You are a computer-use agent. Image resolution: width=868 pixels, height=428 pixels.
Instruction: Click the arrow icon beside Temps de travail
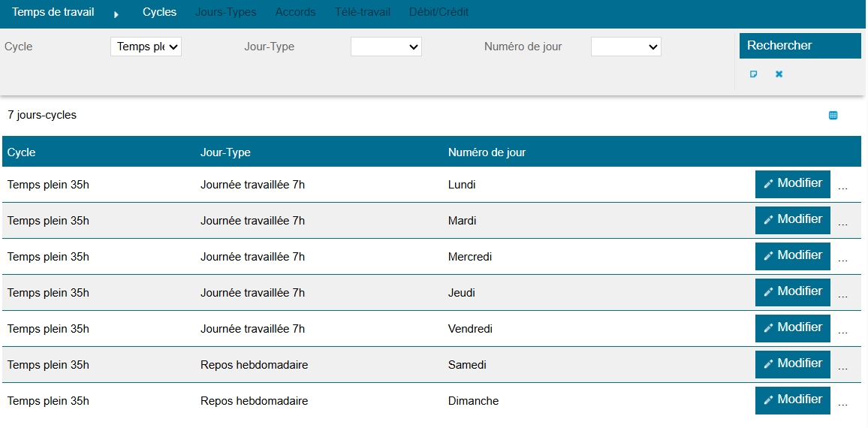(116, 14)
